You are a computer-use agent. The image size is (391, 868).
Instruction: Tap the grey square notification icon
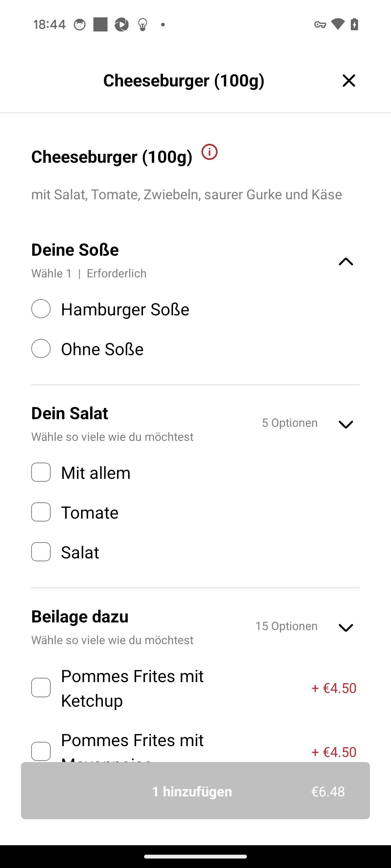[x=100, y=25]
